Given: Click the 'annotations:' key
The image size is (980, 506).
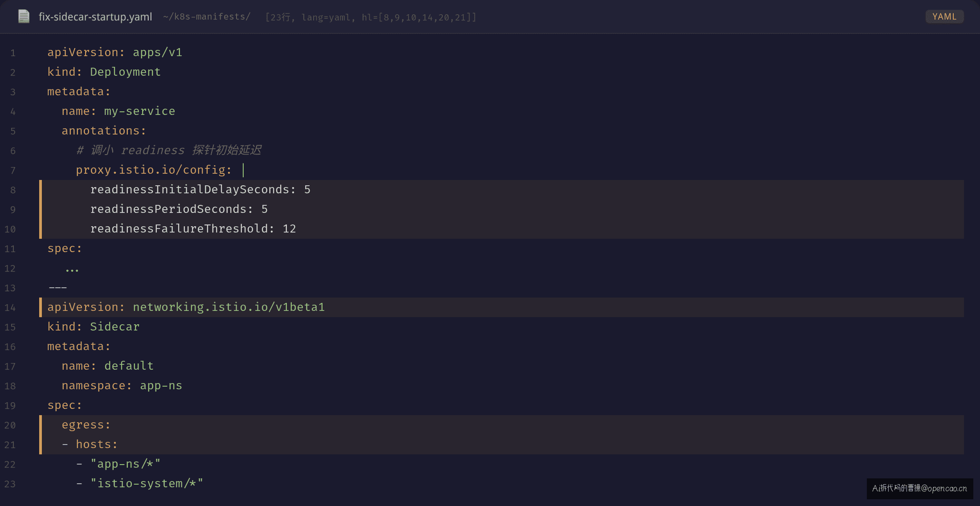Looking at the screenshot, I should point(104,131).
